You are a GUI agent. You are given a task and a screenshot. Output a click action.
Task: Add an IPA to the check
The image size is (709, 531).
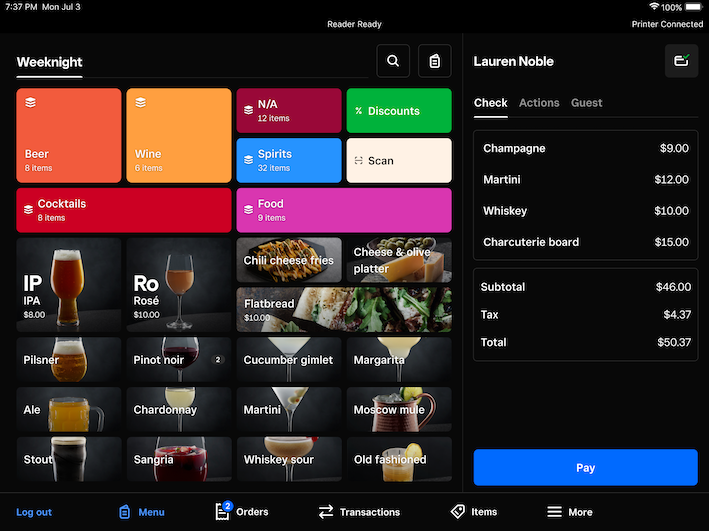[x=69, y=285]
